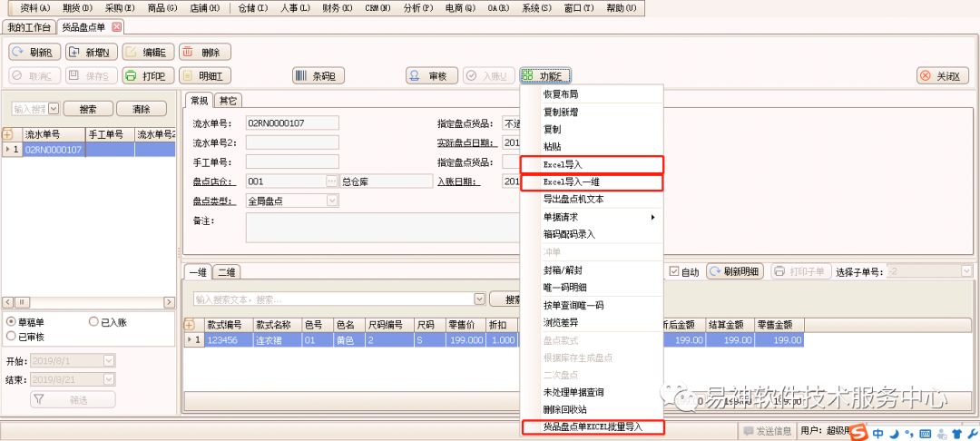
Task: Select the 已入账 radio button
Action: pos(93,322)
